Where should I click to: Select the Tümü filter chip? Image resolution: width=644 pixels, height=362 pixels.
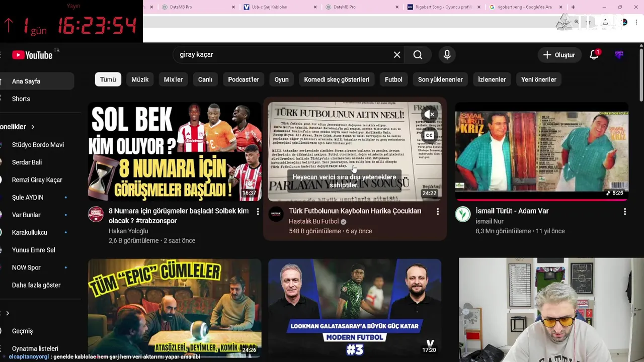pyautogui.click(x=108, y=79)
